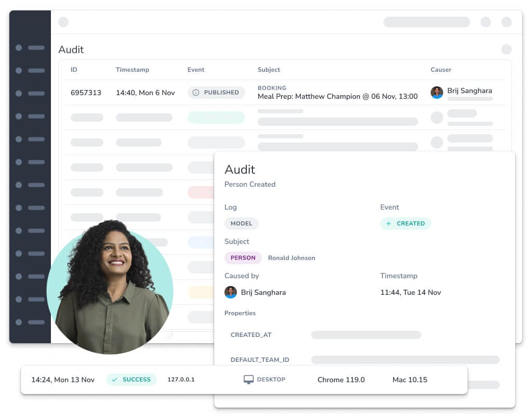Click the search bar placeholder in top header
This screenshot has height=416, width=532.
coord(427,22)
